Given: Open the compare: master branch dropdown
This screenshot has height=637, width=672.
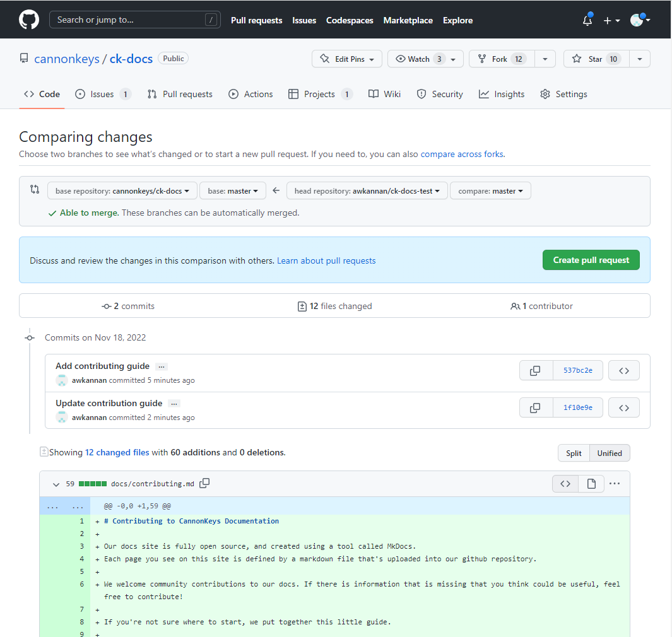Looking at the screenshot, I should [x=490, y=191].
